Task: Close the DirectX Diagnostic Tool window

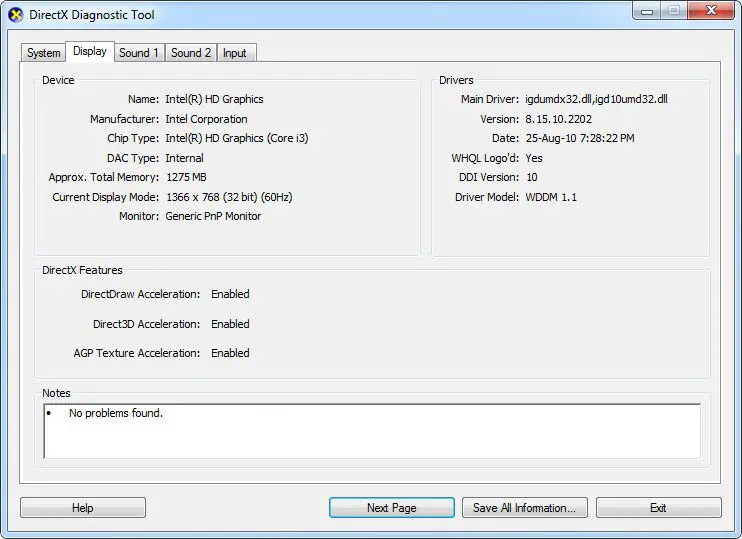Action: (711, 10)
